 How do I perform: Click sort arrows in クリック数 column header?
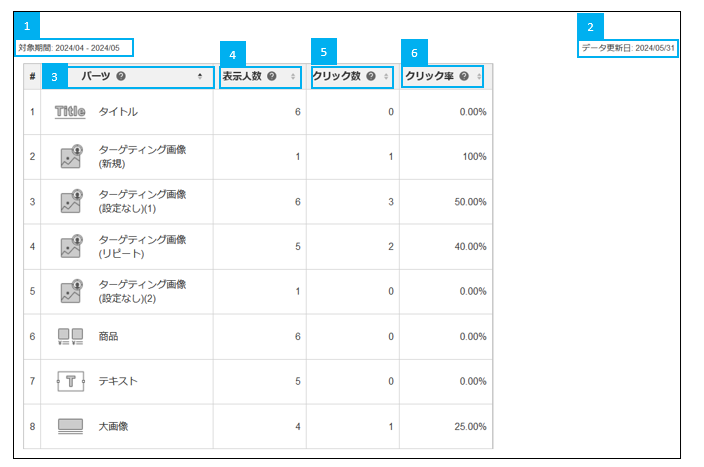(386, 76)
